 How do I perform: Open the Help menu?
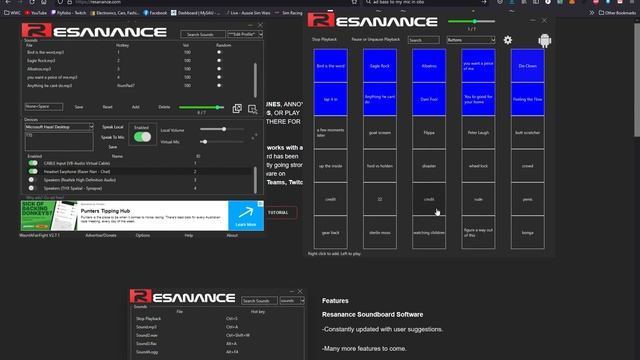pos(189,236)
